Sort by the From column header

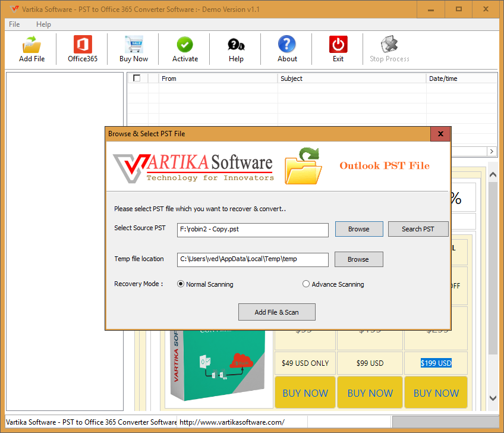[x=218, y=79]
